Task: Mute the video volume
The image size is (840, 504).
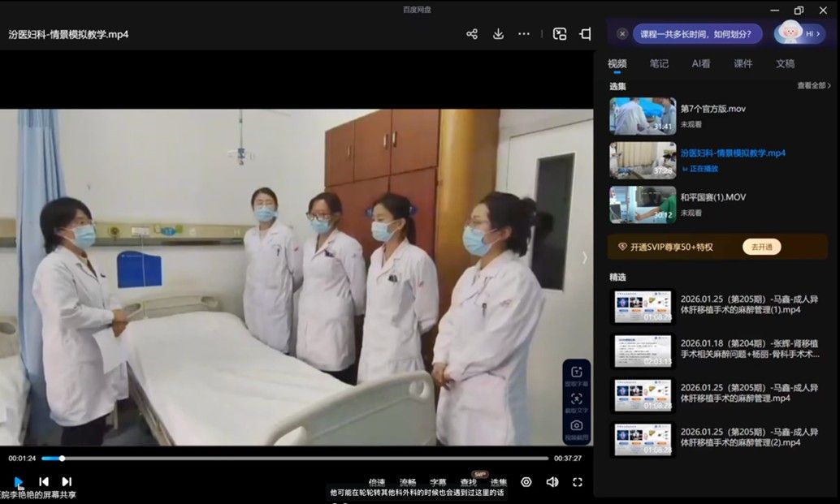Action: point(552,482)
